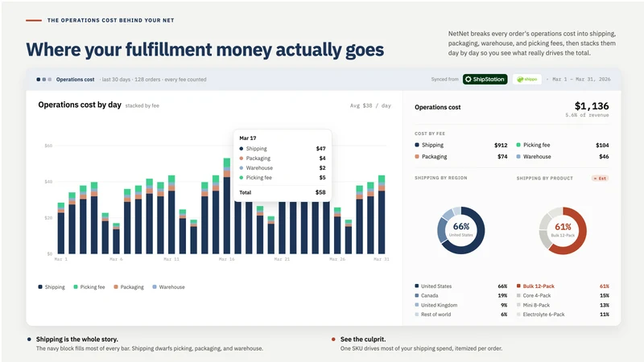Screen dimensions: 644x362
Task: Click the tooltip Picking fee $5 row
Action: [x=283, y=178]
